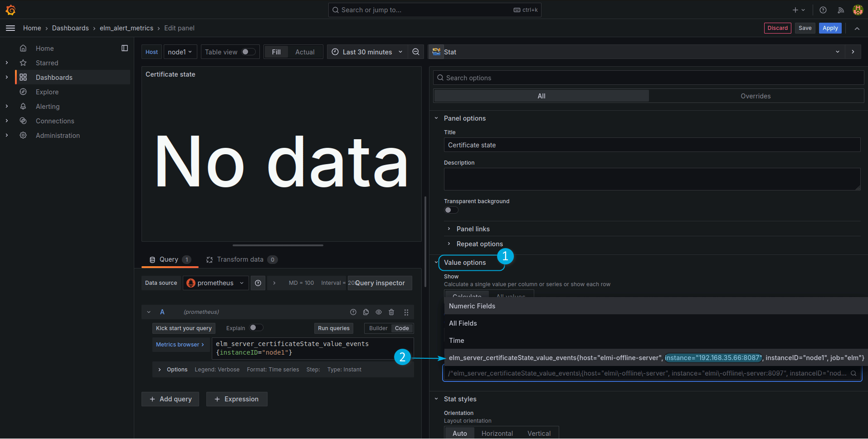Turn on Transparent background switch
This screenshot has height=439, width=868.
click(x=451, y=210)
